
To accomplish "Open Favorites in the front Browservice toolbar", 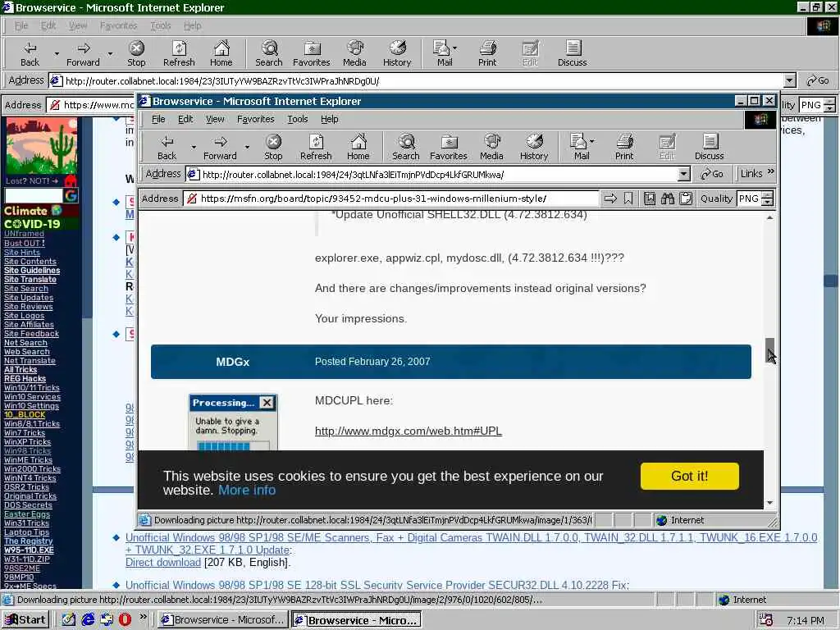I will coord(449,147).
